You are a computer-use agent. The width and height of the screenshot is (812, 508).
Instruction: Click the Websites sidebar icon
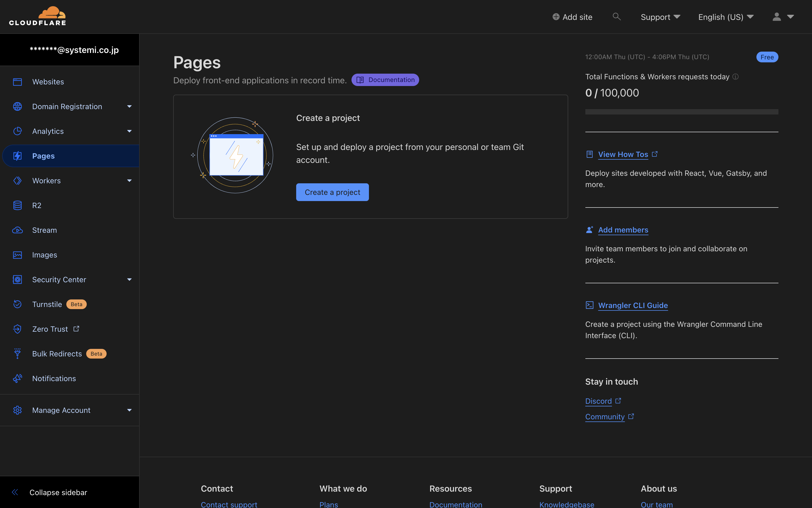tap(17, 82)
